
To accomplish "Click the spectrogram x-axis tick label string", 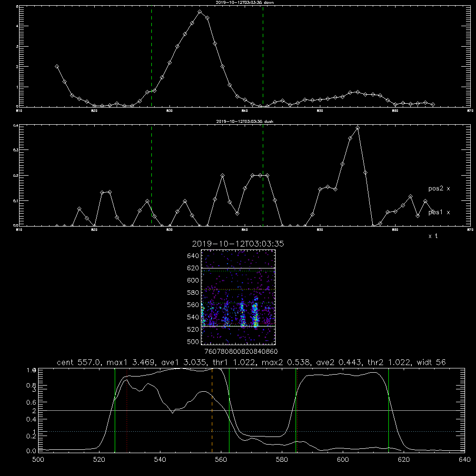I will point(241,352).
